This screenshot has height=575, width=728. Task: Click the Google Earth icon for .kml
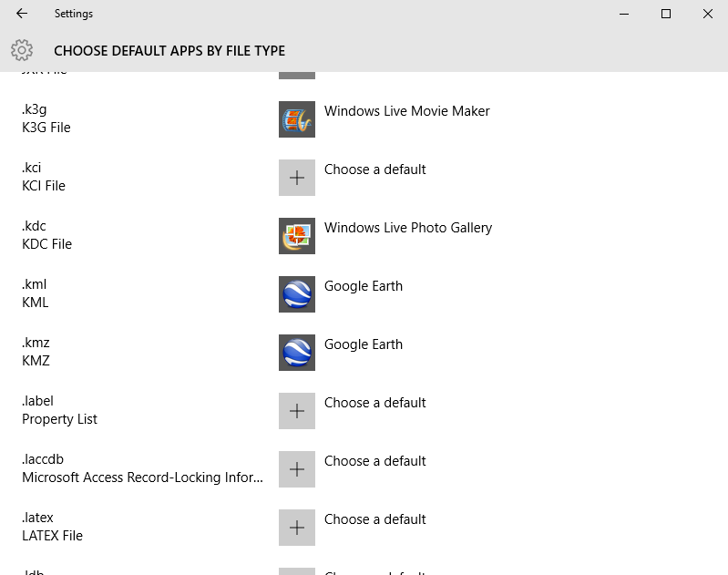pyautogui.click(x=297, y=294)
